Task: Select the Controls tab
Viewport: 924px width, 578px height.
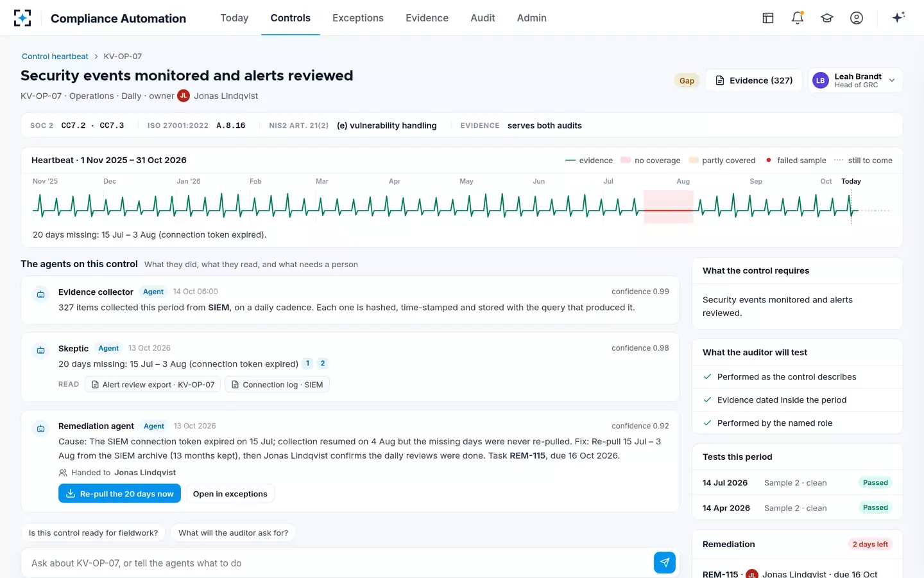Action: click(291, 18)
